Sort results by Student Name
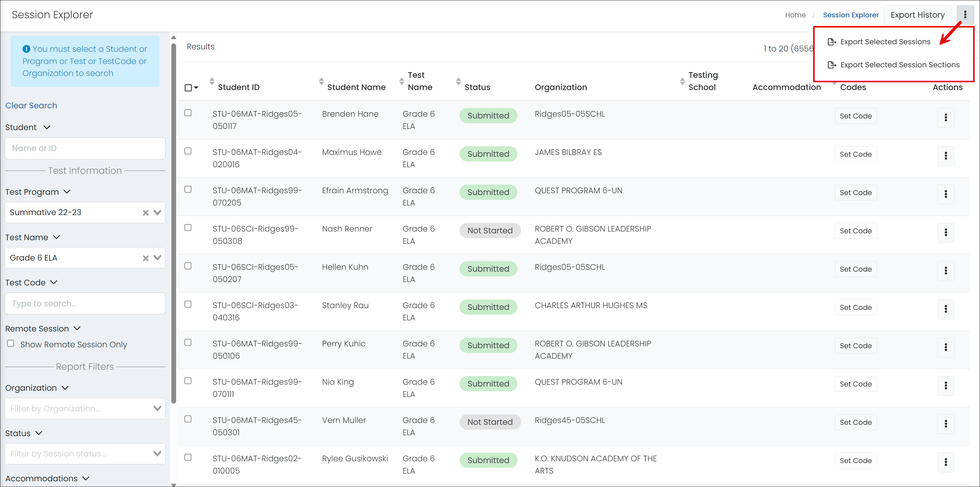Viewport: 980px width, 487px height. 321,81
